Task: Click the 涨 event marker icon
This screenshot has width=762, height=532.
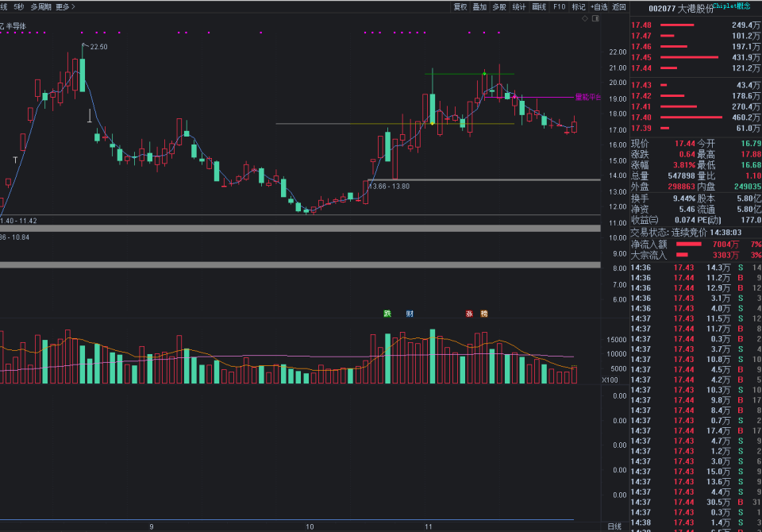Action: (x=469, y=314)
